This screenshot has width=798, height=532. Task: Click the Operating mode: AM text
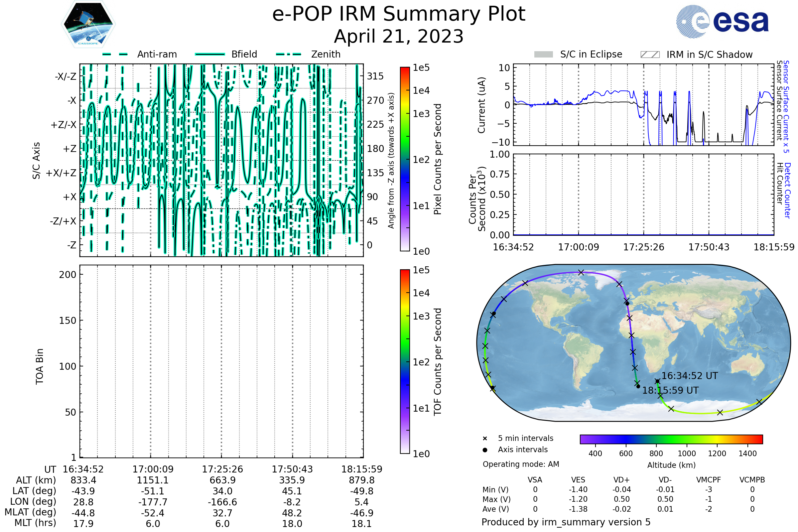click(x=521, y=464)
